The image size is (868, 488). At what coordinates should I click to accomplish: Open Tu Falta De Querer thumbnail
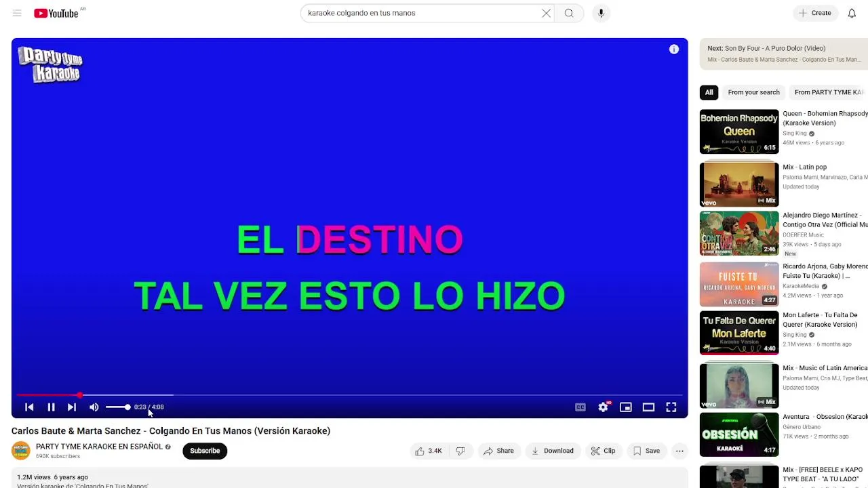pyautogui.click(x=739, y=333)
